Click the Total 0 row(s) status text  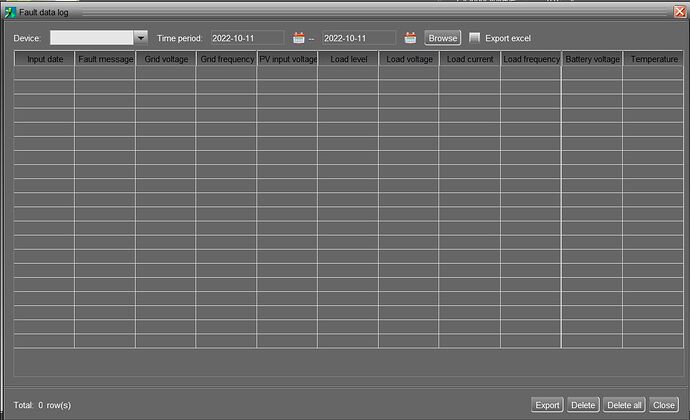point(42,405)
